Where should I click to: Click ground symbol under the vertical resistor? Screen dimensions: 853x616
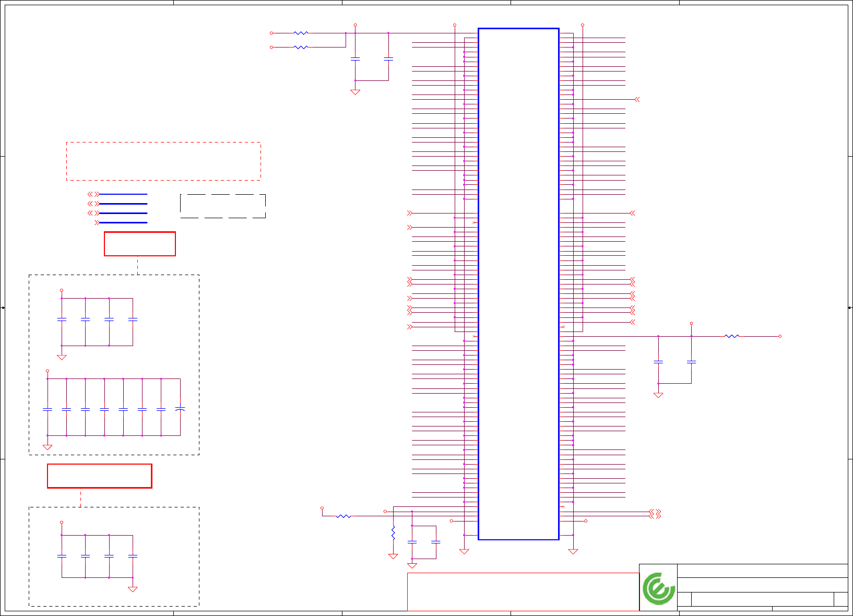(x=393, y=556)
